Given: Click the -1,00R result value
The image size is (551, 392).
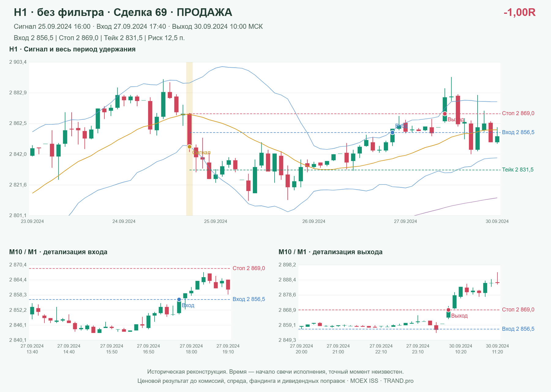Looking at the screenshot, I should tap(519, 12).
